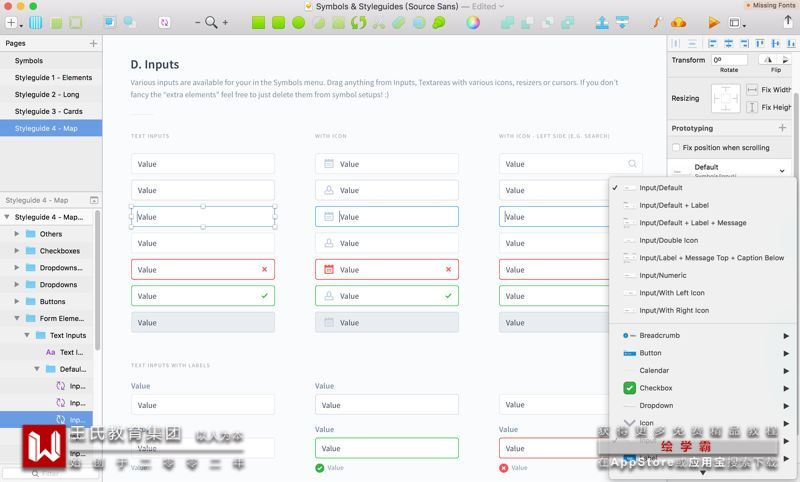Screen dimensions: 800x482
Task: Choose Input/Double Icon from menu
Action: coord(668,240)
